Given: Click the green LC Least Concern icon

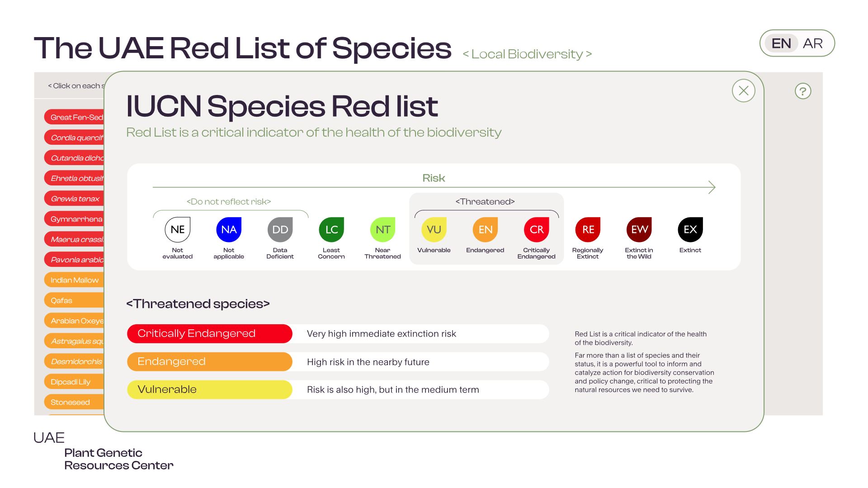Looking at the screenshot, I should click(331, 229).
